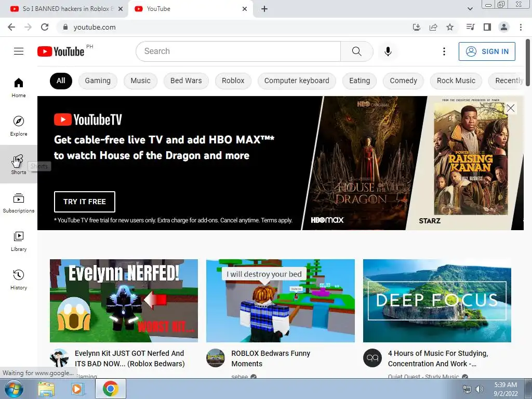Viewport: 532px width, 399px height.
Task: Open volume control in system tray
Action: pyautogui.click(x=480, y=389)
